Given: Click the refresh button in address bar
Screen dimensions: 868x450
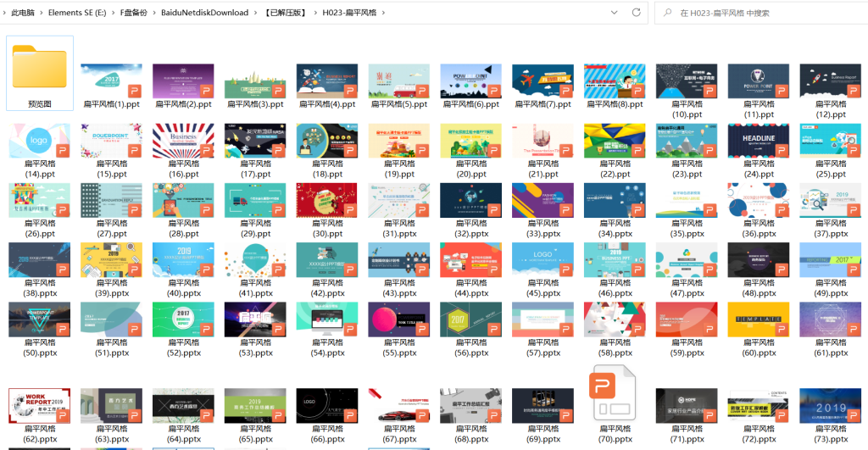Looking at the screenshot, I should coord(637,13).
